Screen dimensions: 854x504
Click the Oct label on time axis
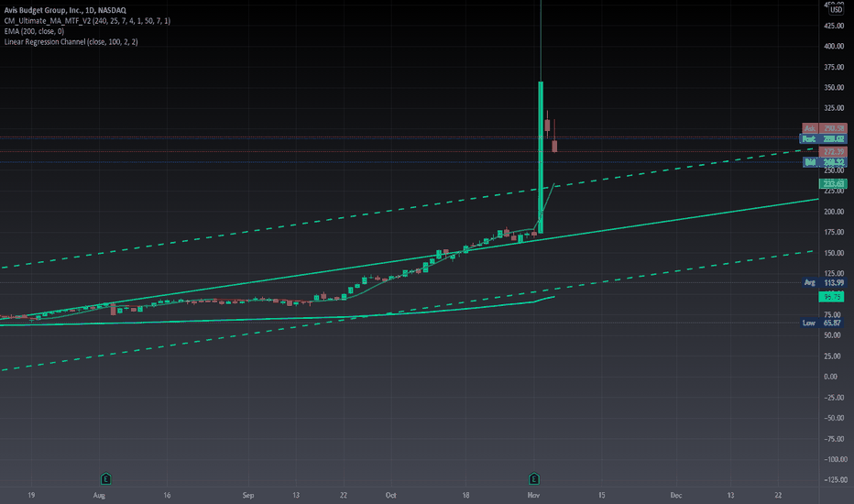tap(390, 495)
